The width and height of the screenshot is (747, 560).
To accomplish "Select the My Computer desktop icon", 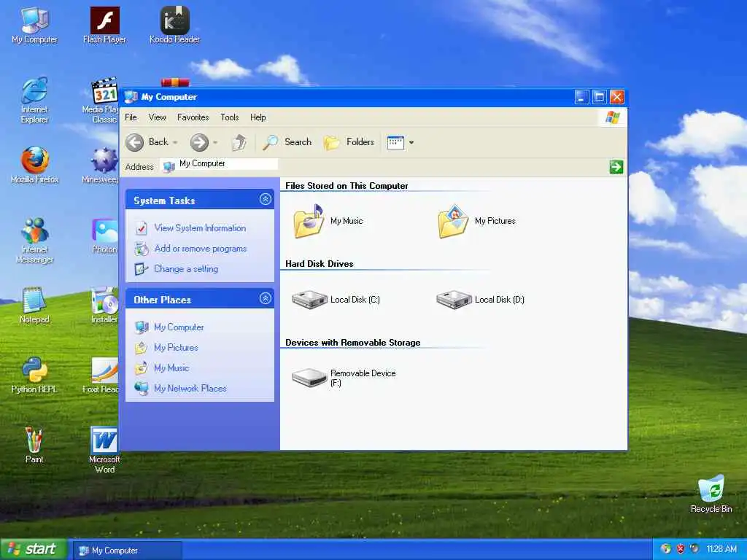I will [x=34, y=26].
